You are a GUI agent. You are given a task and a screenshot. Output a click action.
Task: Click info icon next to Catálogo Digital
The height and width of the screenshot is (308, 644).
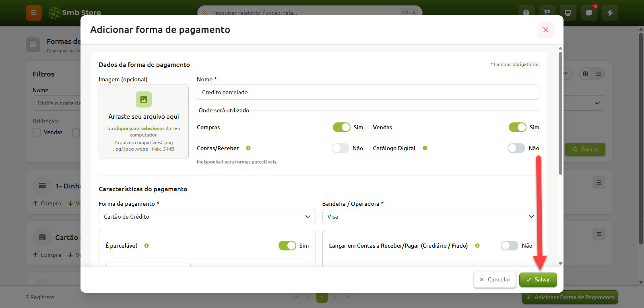pos(425,148)
